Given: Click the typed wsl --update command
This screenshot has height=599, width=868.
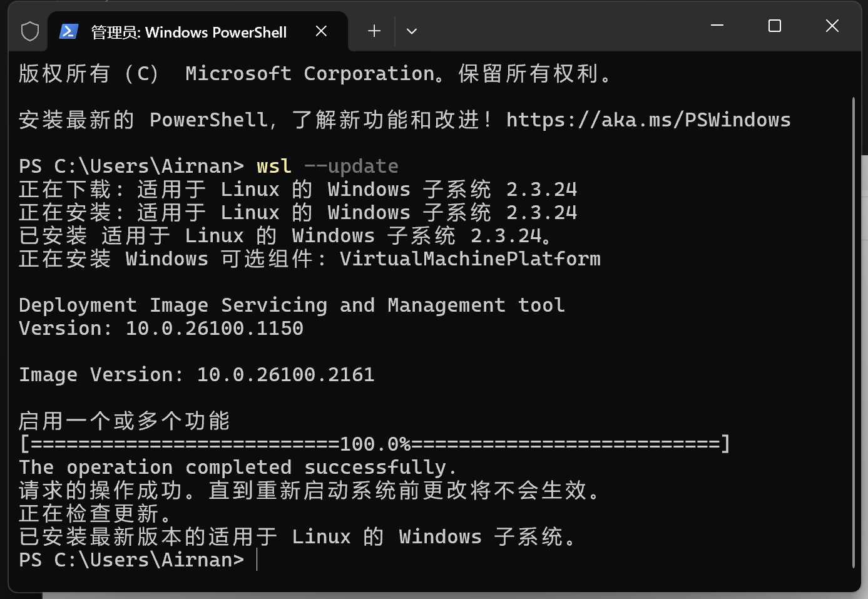Looking at the screenshot, I should point(327,166).
